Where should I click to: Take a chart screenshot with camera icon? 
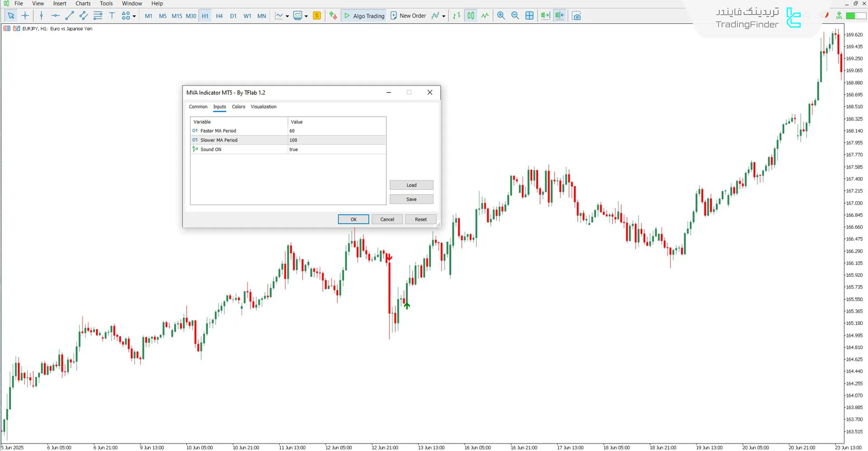point(576,16)
